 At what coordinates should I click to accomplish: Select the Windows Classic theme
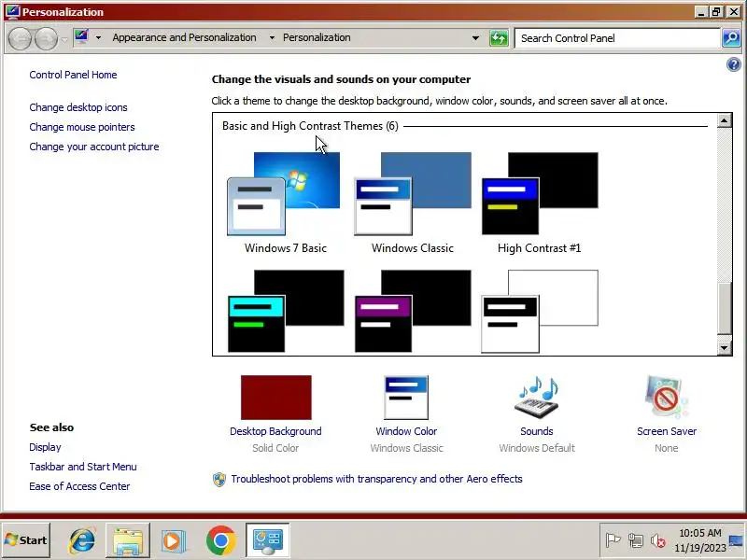click(x=412, y=203)
